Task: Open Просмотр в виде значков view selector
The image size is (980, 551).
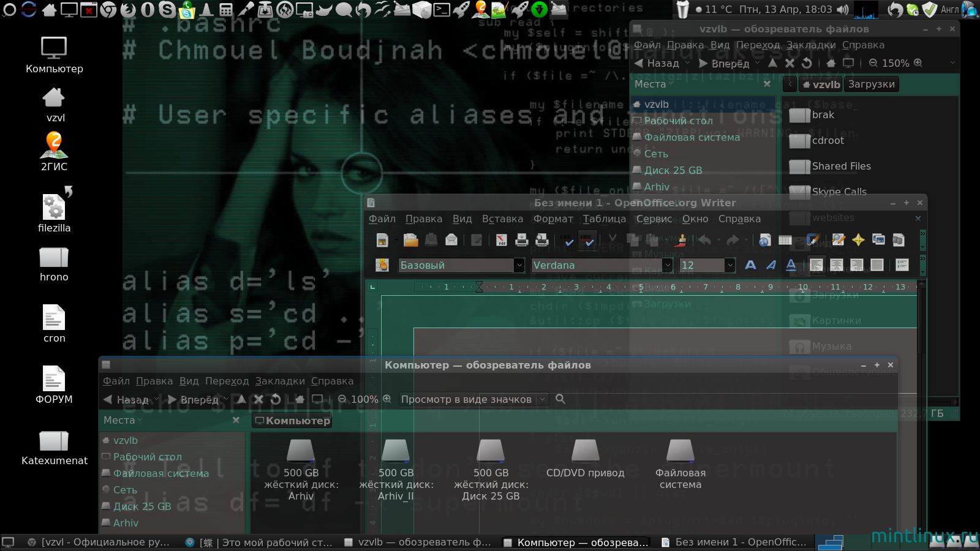Action: pyautogui.click(x=473, y=399)
